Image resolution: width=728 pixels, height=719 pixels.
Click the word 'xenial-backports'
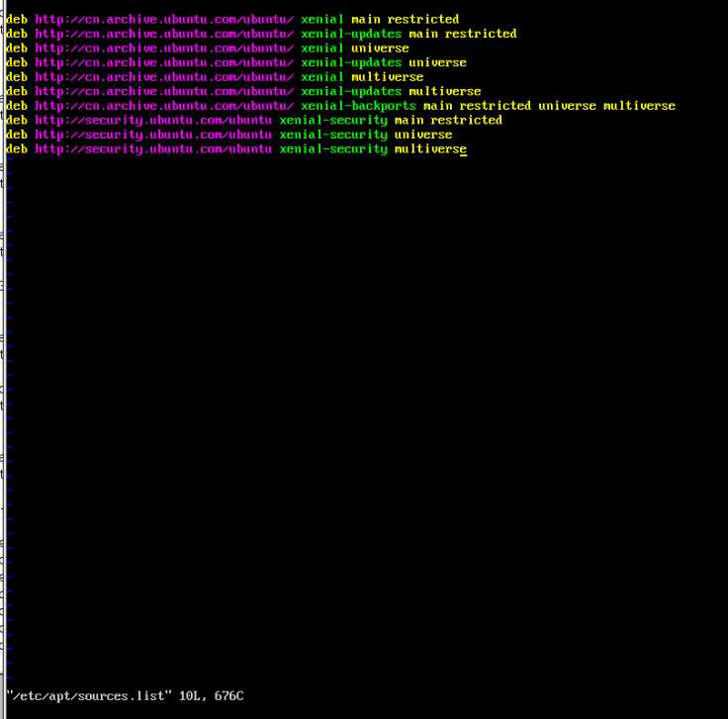358,106
